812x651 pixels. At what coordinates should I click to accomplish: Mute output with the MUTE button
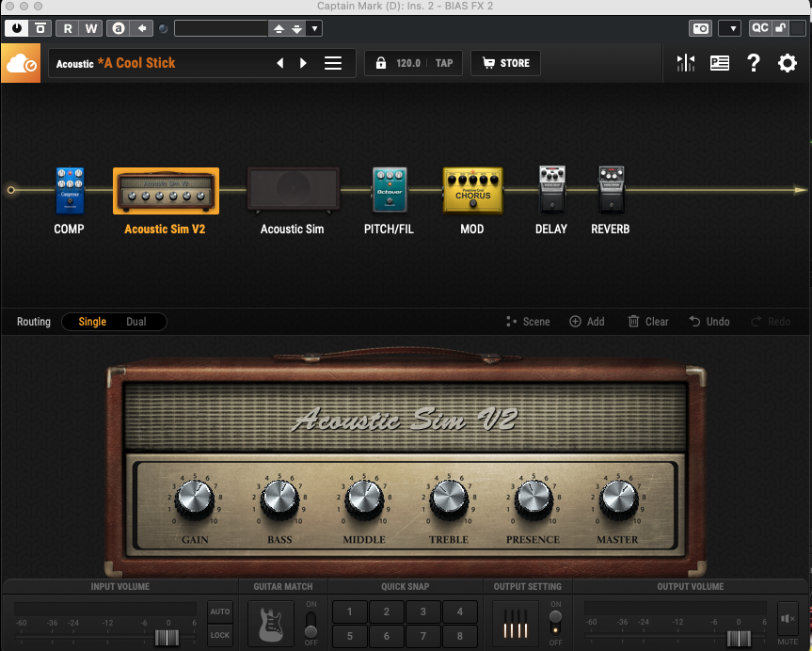pyautogui.click(x=788, y=619)
